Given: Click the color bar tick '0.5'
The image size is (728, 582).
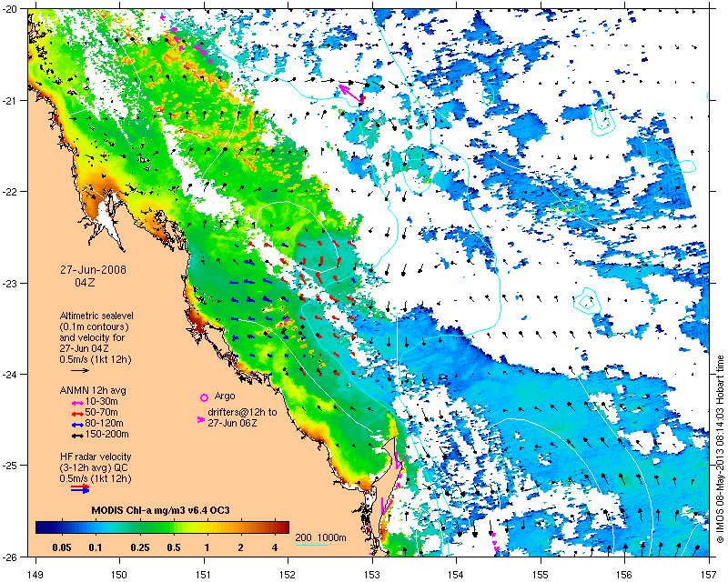Looking at the screenshot, I should [x=174, y=547].
